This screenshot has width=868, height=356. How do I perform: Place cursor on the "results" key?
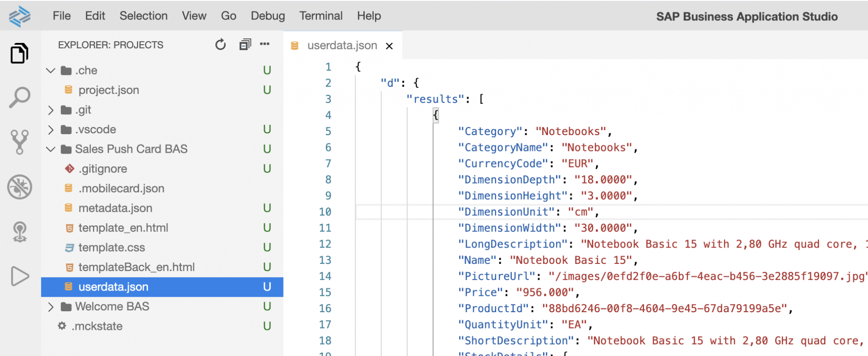pos(436,99)
